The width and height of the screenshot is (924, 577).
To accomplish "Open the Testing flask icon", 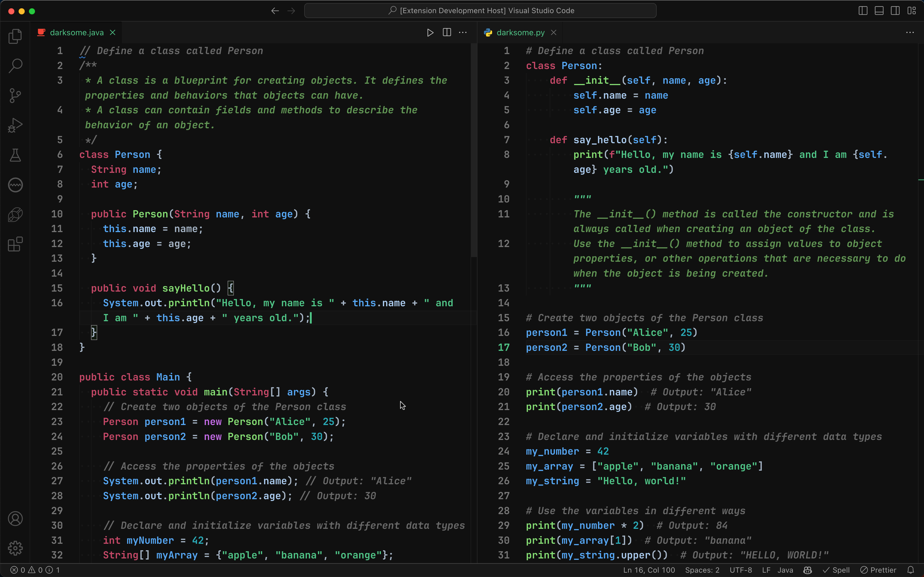I will (15, 155).
